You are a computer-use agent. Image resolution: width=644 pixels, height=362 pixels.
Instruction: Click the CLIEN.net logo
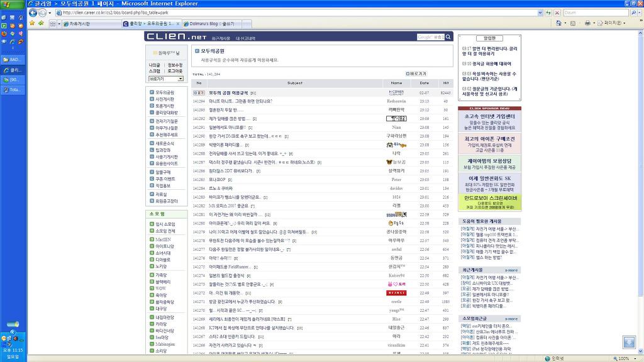coord(176,36)
